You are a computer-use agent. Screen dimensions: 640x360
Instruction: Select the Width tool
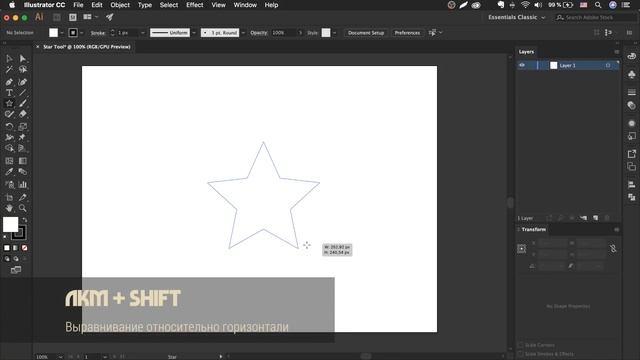pos(9,137)
